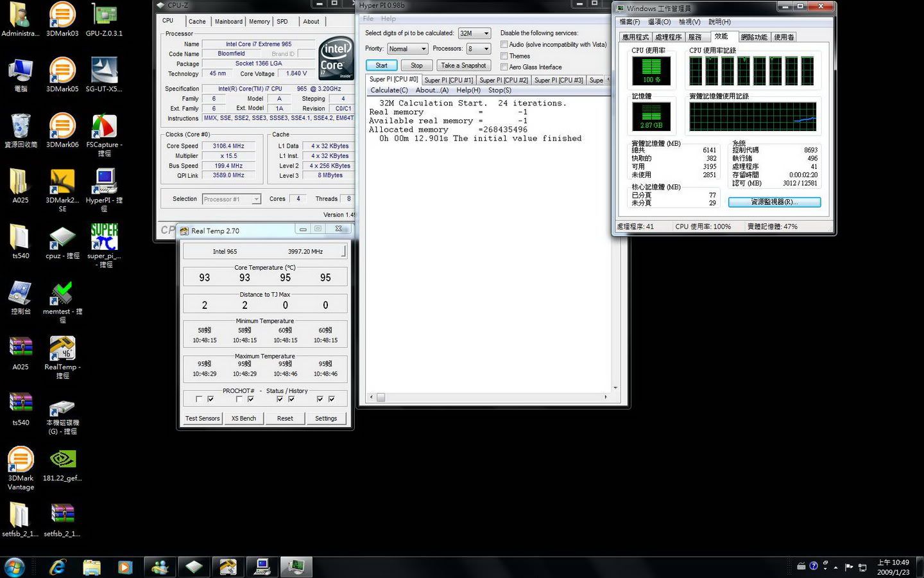Open the 3DMark Vantage desktop shortcut
924x578 pixels.
point(21,469)
